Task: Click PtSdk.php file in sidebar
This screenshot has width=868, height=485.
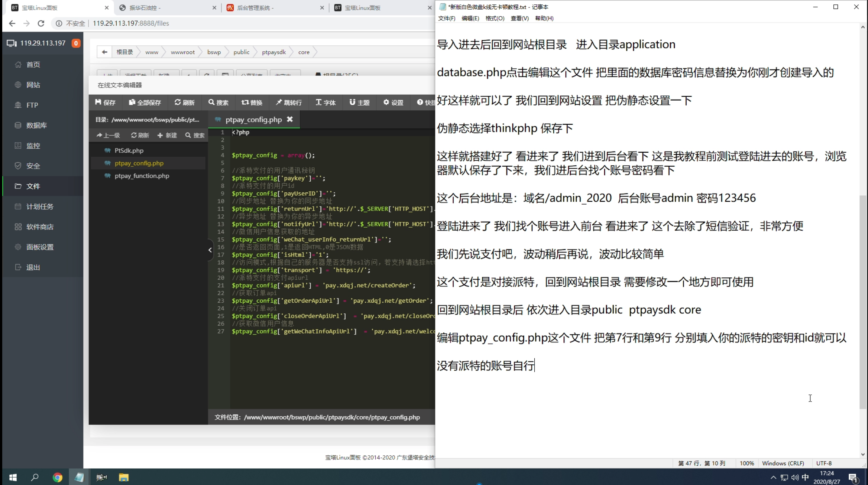Action: 128,150
